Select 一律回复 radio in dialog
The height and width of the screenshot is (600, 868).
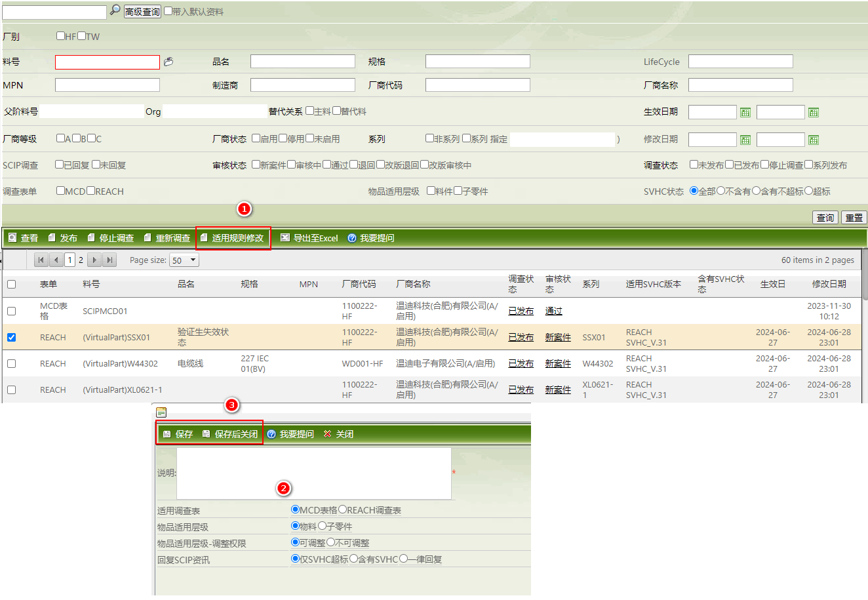pos(403,559)
